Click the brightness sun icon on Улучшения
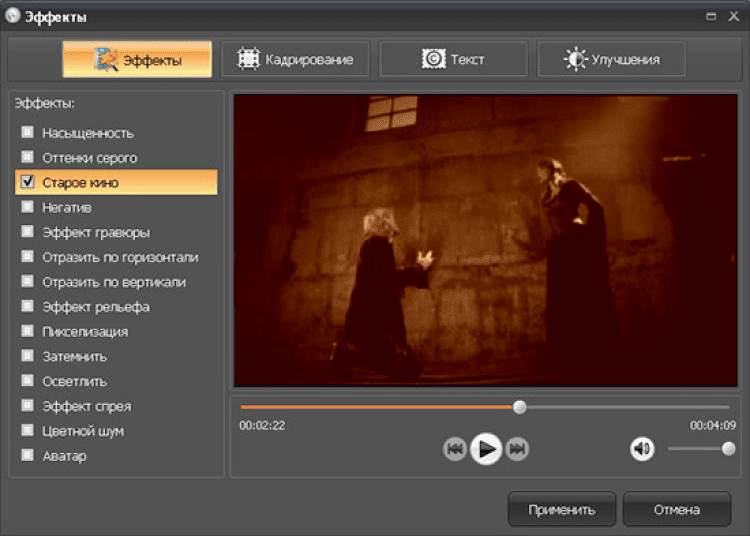Image resolution: width=750 pixels, height=536 pixels. 576,59
